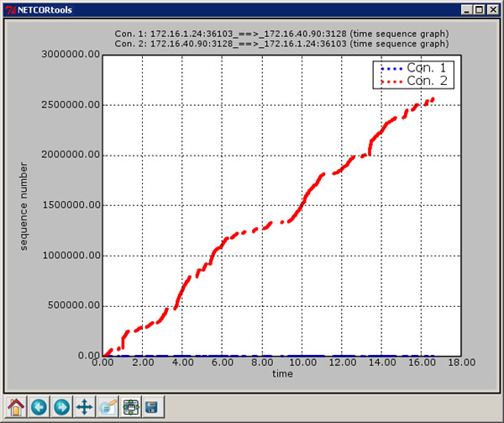This screenshot has height=423, width=504.
Task: Click the 1500000.00 y-axis tick label
Action: pos(71,205)
